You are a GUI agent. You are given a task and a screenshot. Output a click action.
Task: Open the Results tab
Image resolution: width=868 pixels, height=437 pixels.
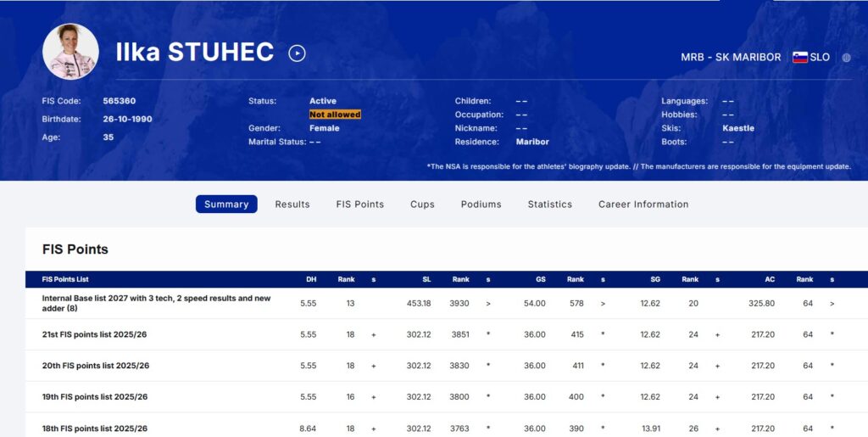click(x=292, y=204)
